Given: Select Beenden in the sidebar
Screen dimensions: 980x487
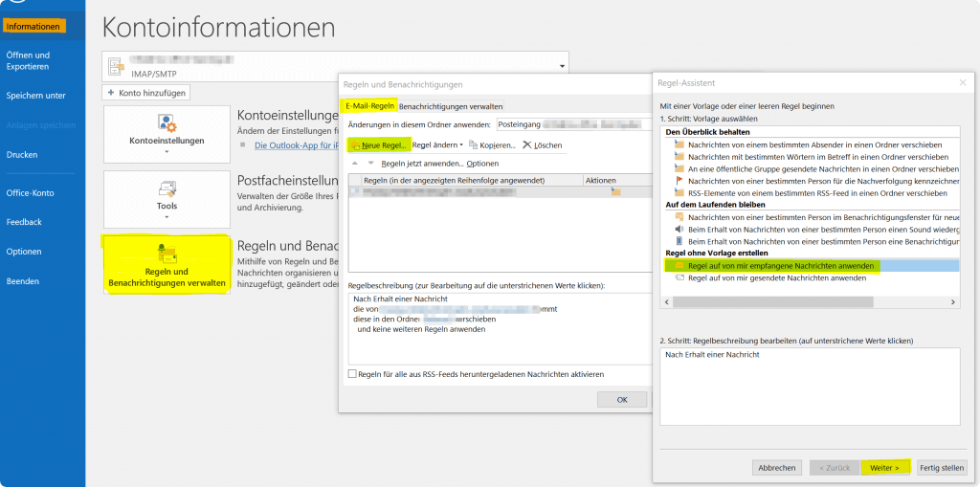Looking at the screenshot, I should (x=23, y=281).
